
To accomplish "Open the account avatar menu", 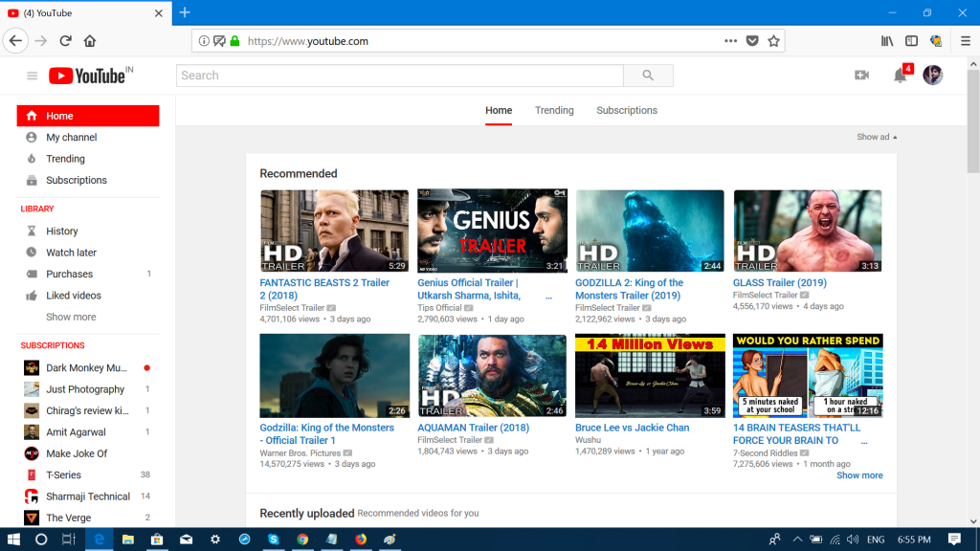I will click(x=932, y=75).
